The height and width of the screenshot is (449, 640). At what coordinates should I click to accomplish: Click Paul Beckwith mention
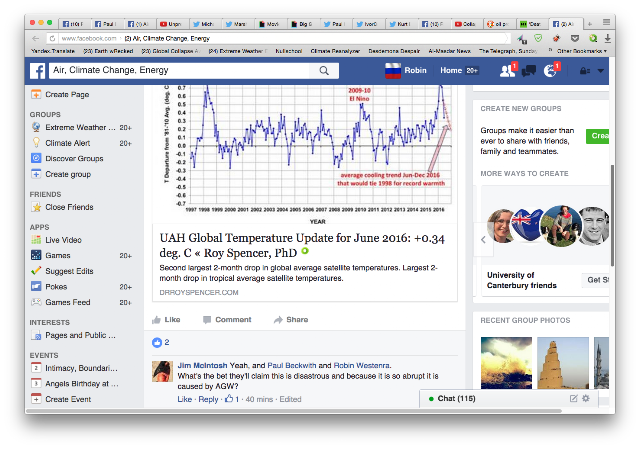point(291,365)
